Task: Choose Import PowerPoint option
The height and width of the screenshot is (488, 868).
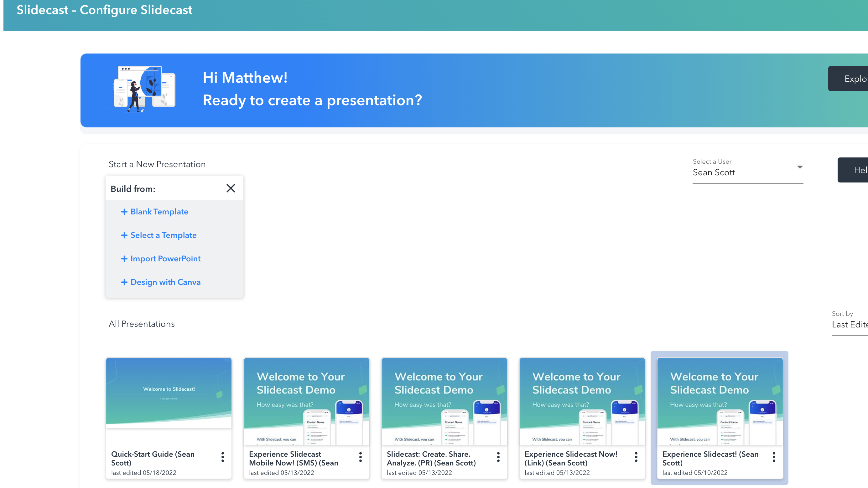Action: click(x=165, y=259)
